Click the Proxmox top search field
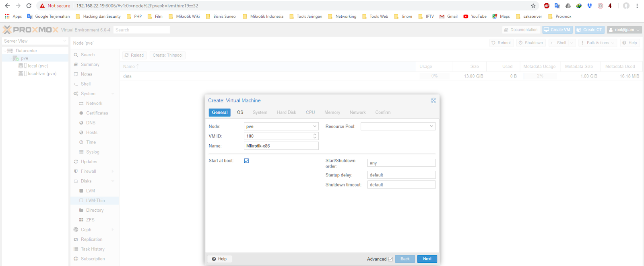This screenshot has height=266, width=644. (141, 30)
